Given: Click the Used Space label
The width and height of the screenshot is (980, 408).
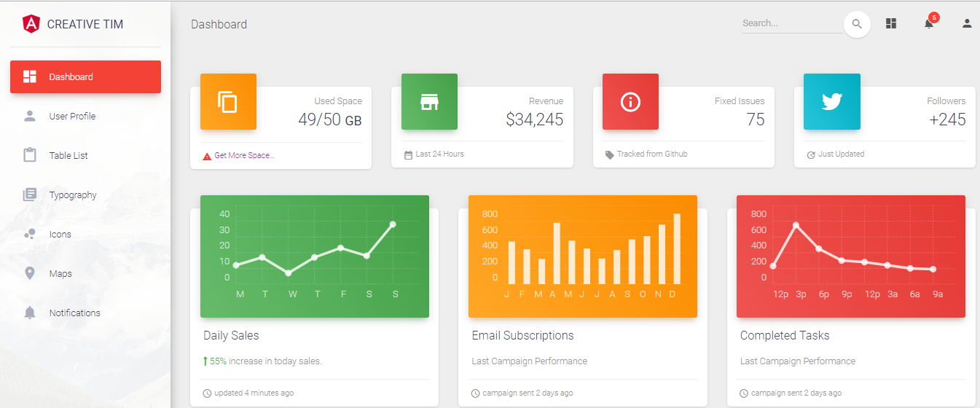Looking at the screenshot, I should click(x=338, y=101).
